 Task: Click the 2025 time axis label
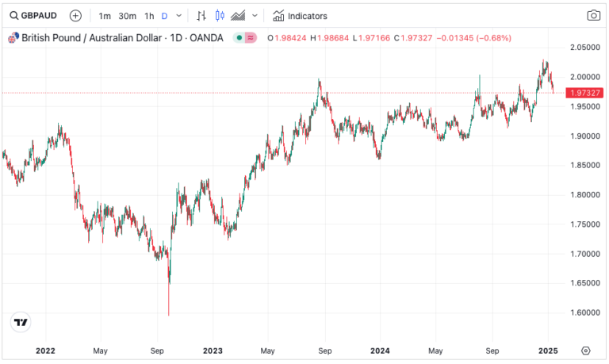point(548,351)
